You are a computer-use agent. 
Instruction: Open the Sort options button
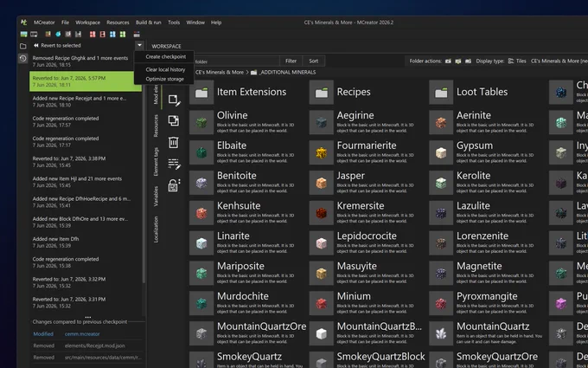pos(314,61)
